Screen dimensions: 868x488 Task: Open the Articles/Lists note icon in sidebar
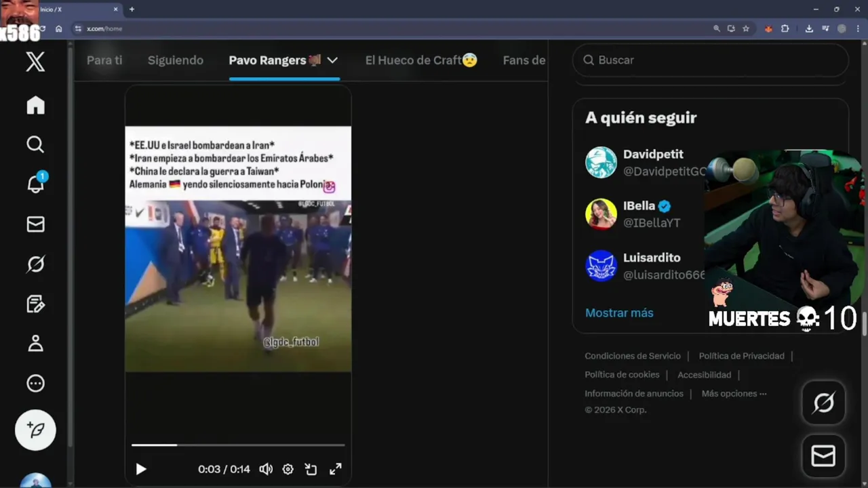click(x=35, y=304)
